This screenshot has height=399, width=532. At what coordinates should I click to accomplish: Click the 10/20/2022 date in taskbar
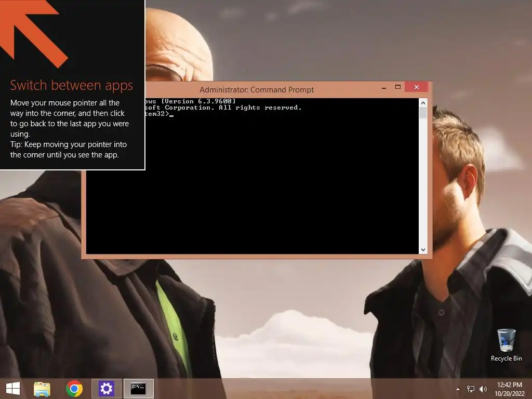[510, 394]
